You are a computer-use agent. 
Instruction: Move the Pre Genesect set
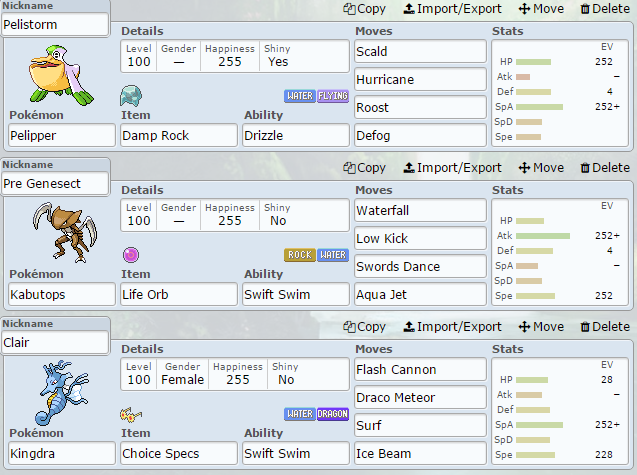coord(541,168)
